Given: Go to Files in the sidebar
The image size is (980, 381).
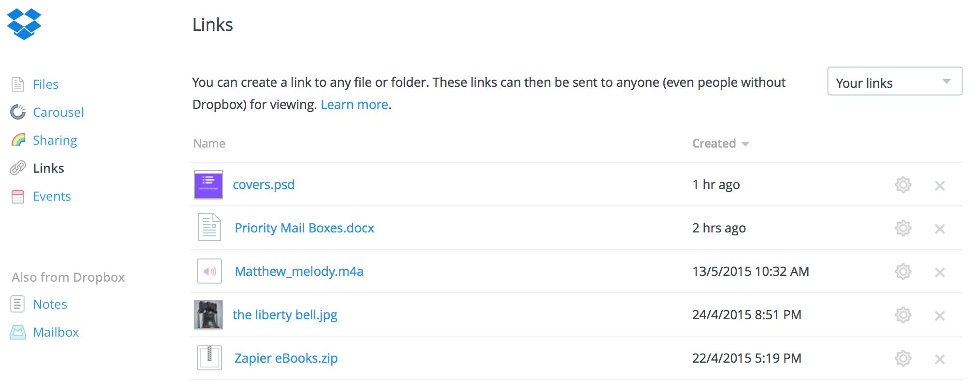Looking at the screenshot, I should [x=45, y=84].
